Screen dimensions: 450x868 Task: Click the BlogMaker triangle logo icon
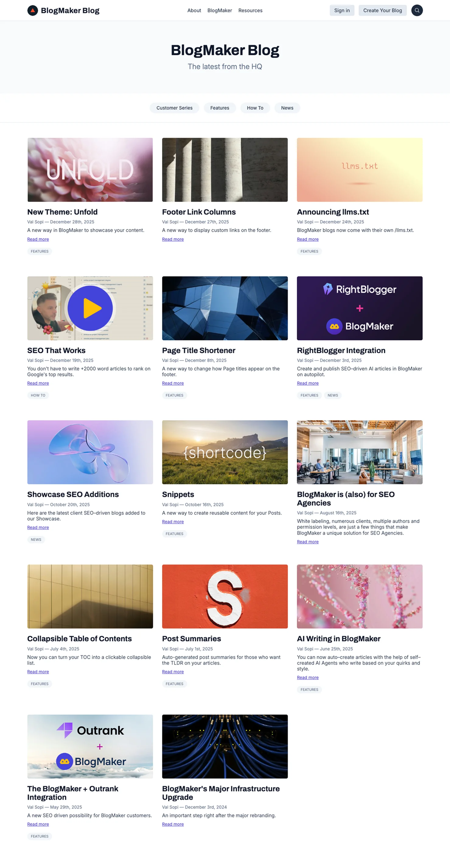33,10
